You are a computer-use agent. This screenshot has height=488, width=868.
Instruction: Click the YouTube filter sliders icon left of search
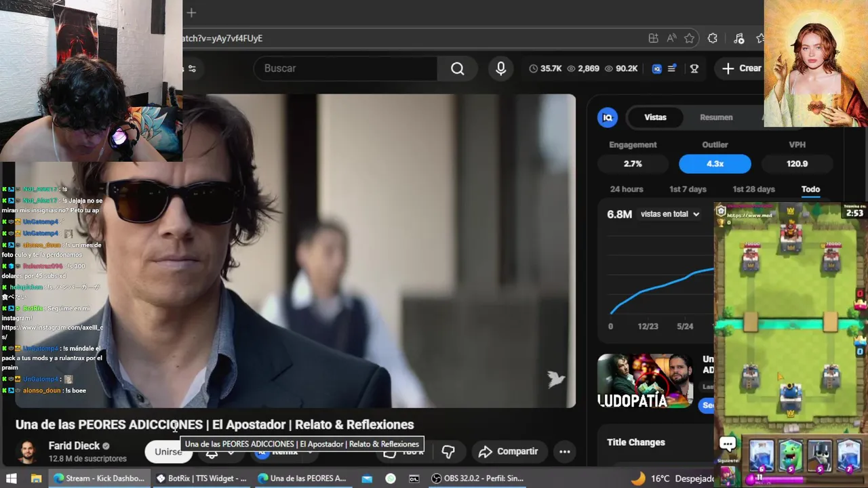pyautogui.click(x=192, y=68)
